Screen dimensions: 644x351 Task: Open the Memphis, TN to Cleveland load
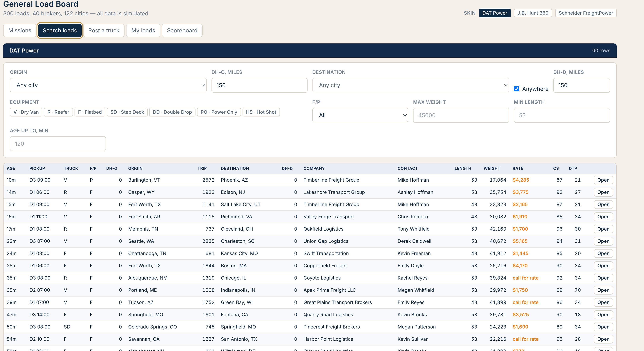click(603, 229)
